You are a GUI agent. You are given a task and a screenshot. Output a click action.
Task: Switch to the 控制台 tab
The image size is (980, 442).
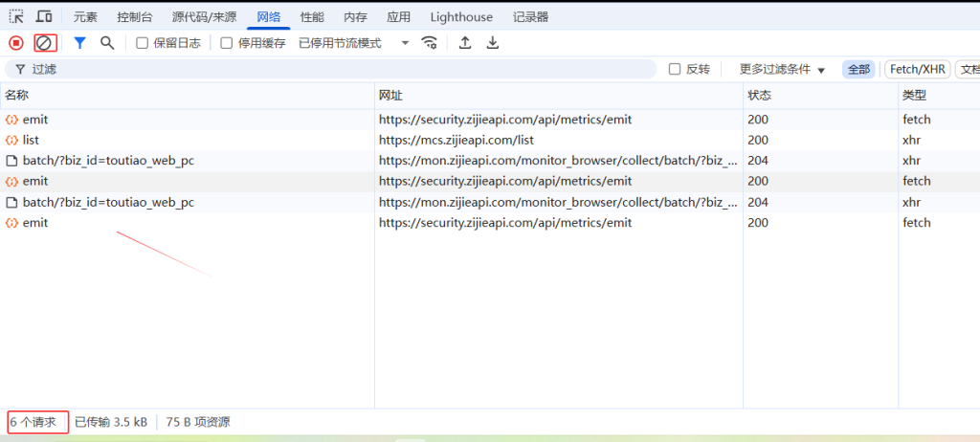coord(134,17)
